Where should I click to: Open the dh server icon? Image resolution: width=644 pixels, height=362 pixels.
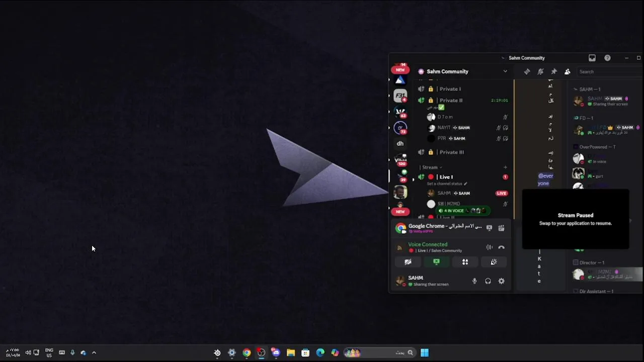tap(400, 143)
